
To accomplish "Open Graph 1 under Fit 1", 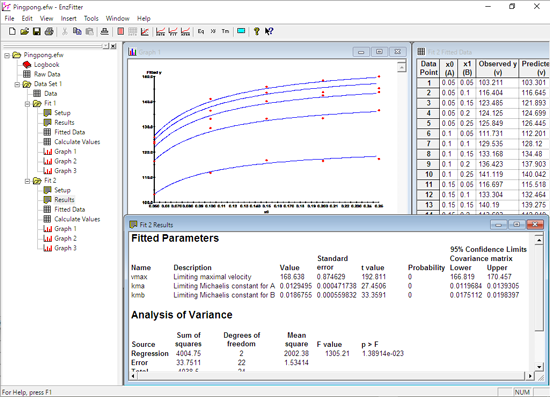I will coord(65,152).
